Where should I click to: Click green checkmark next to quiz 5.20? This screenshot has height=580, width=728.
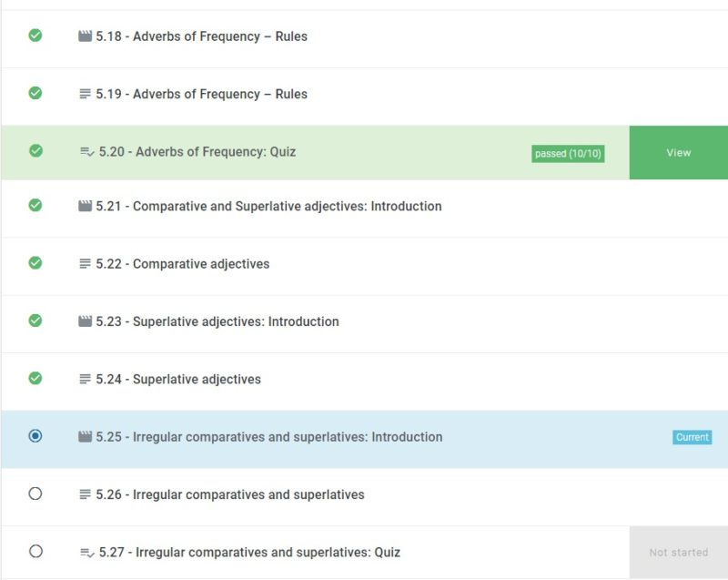click(35, 151)
